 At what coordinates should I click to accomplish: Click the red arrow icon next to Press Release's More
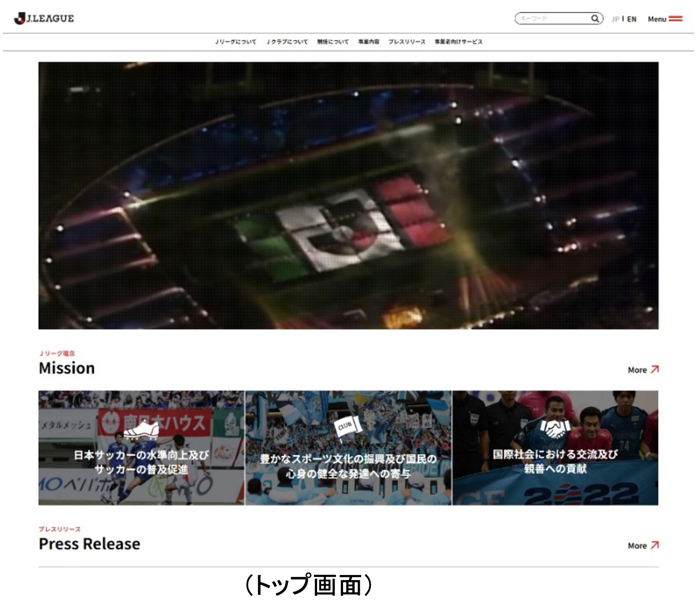click(655, 546)
